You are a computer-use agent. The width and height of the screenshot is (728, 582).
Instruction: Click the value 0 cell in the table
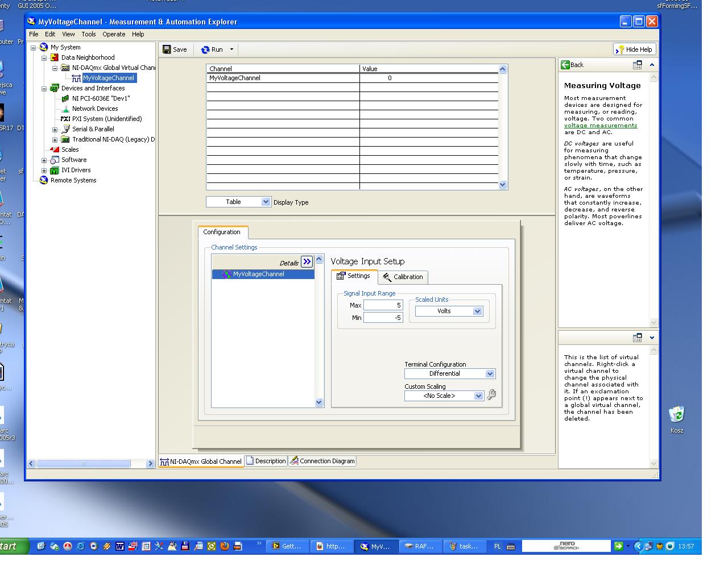coord(429,78)
